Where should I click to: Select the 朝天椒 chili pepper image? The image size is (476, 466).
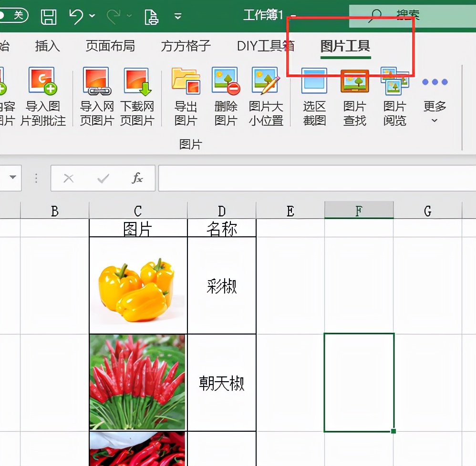point(137,381)
